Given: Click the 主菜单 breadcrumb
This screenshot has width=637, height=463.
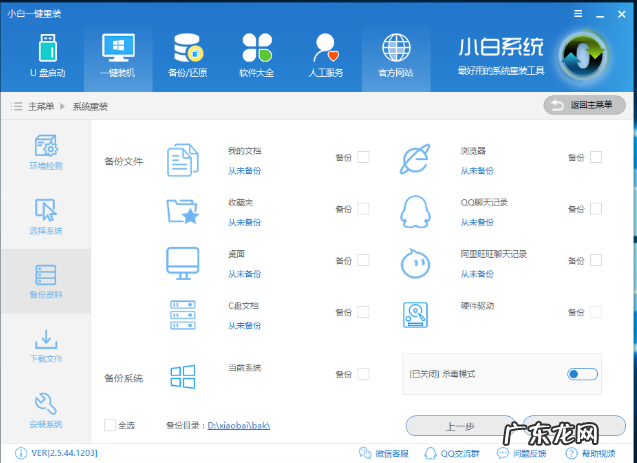Looking at the screenshot, I should tap(41, 106).
